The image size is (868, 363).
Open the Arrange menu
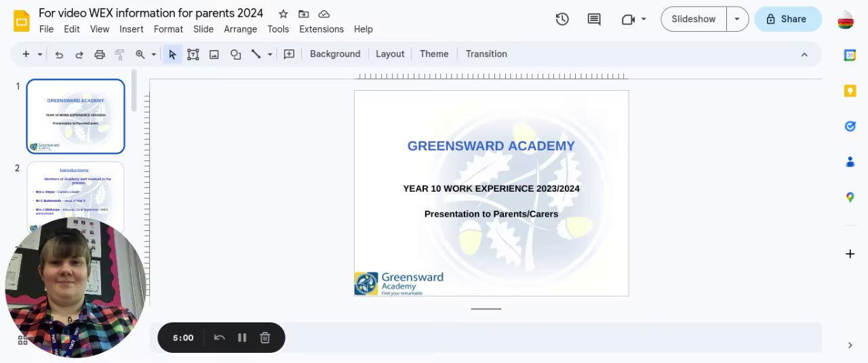[x=240, y=29]
